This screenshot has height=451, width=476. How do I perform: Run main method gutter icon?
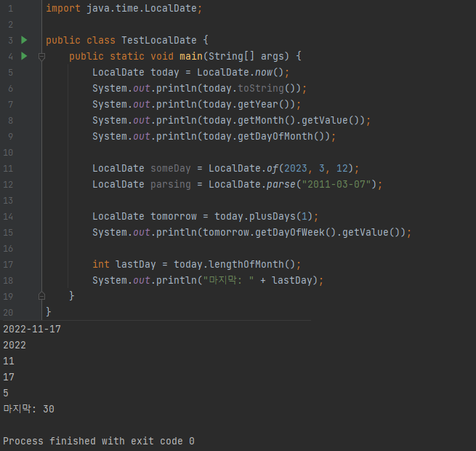click(x=24, y=56)
